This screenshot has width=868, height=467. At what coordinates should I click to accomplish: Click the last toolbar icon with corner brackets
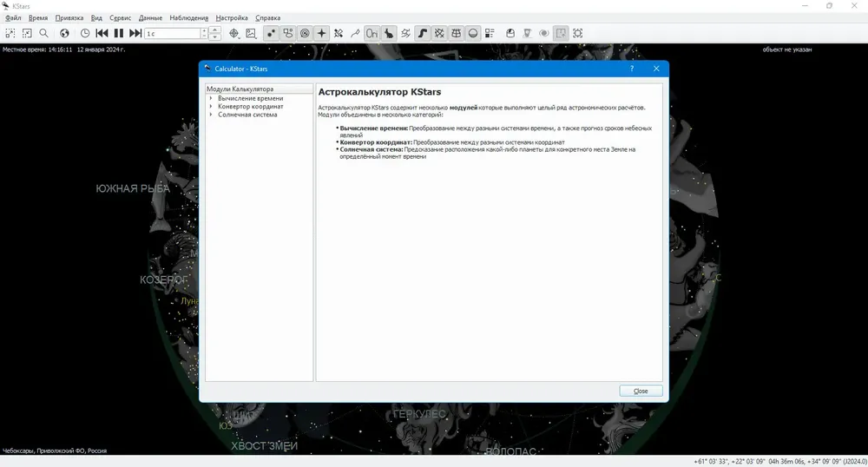tap(578, 33)
